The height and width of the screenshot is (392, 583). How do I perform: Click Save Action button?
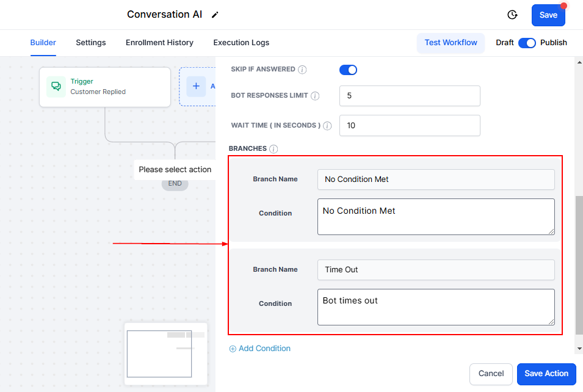tap(546, 374)
